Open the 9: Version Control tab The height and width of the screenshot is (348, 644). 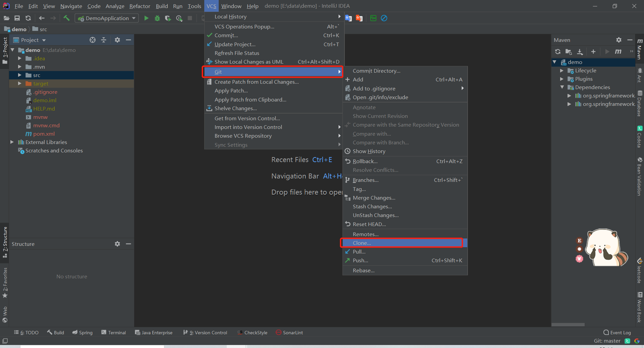(205, 333)
